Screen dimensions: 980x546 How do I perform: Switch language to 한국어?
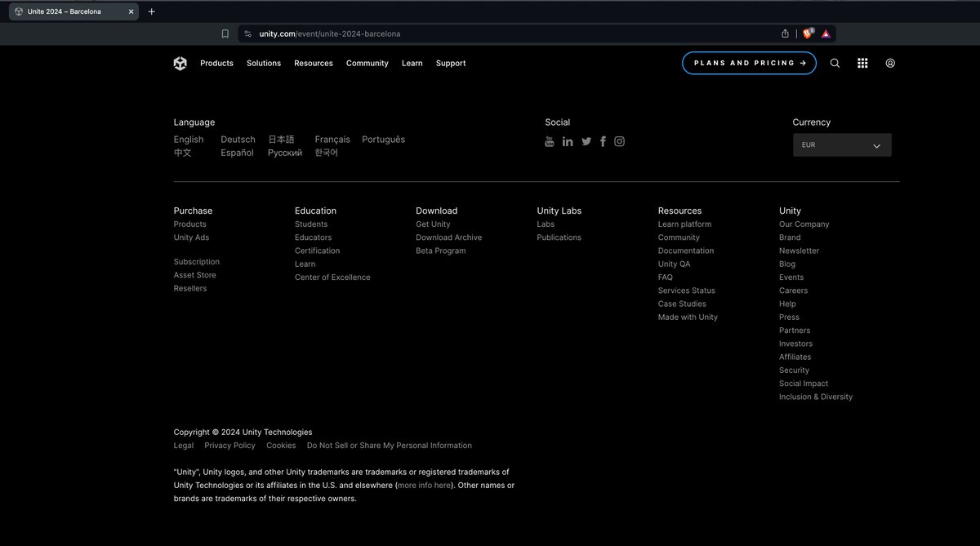pos(327,153)
